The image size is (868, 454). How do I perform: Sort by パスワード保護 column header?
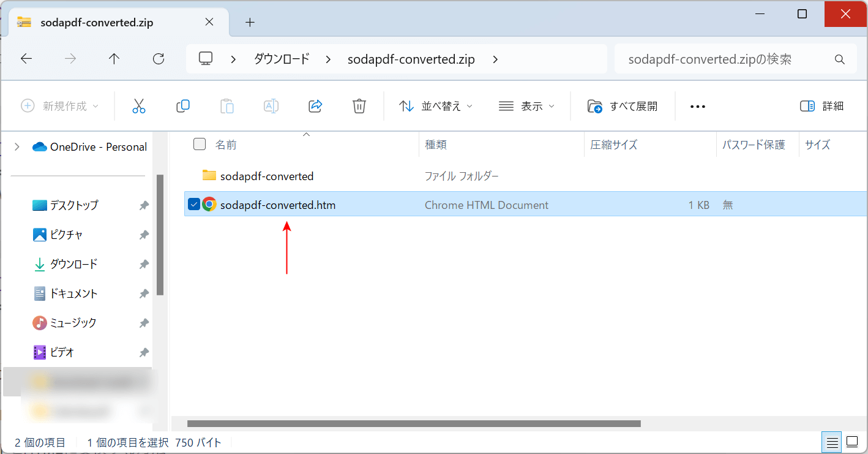click(754, 145)
